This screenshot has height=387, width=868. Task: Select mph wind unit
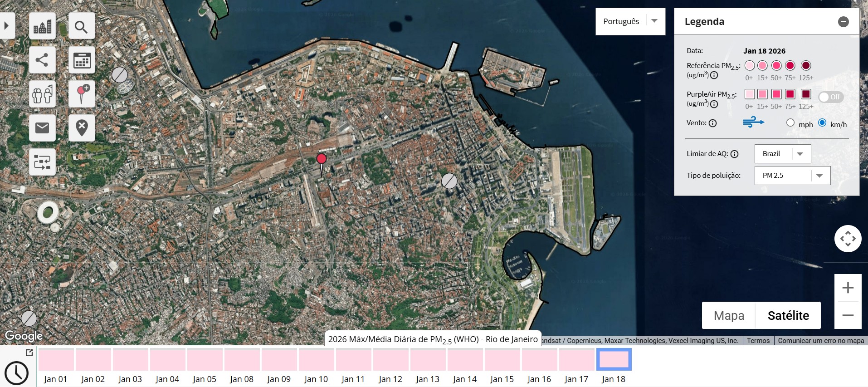click(790, 123)
